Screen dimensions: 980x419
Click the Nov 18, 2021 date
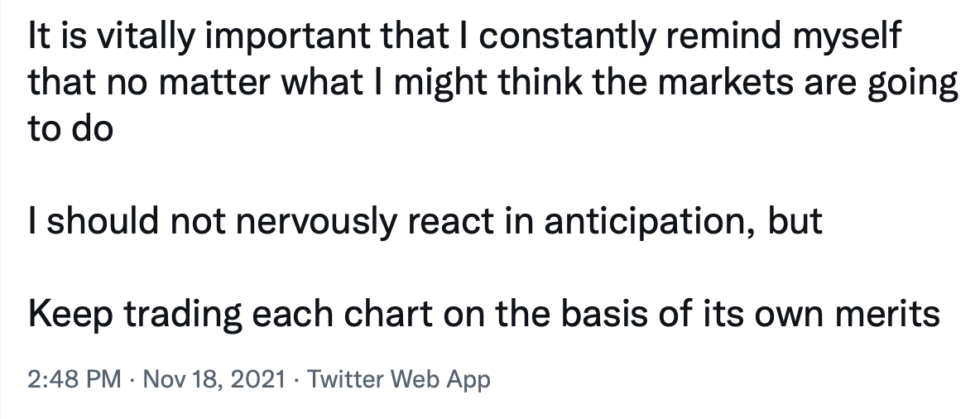214,379
